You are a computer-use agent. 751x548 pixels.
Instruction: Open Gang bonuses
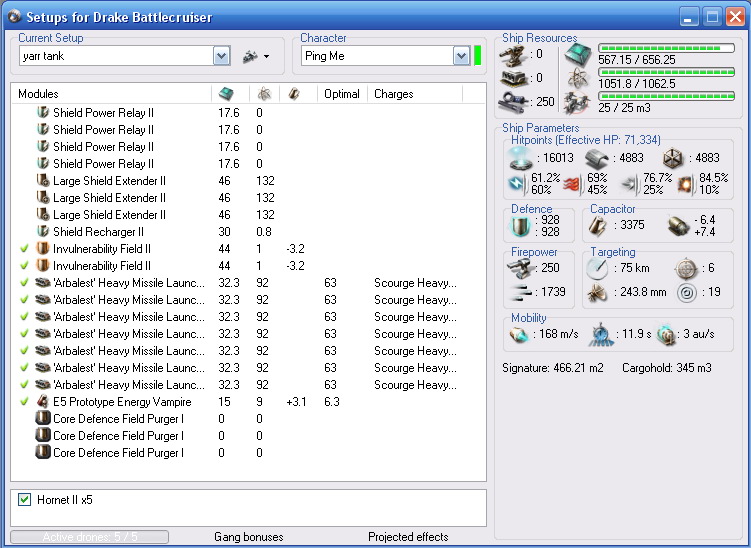click(248, 537)
